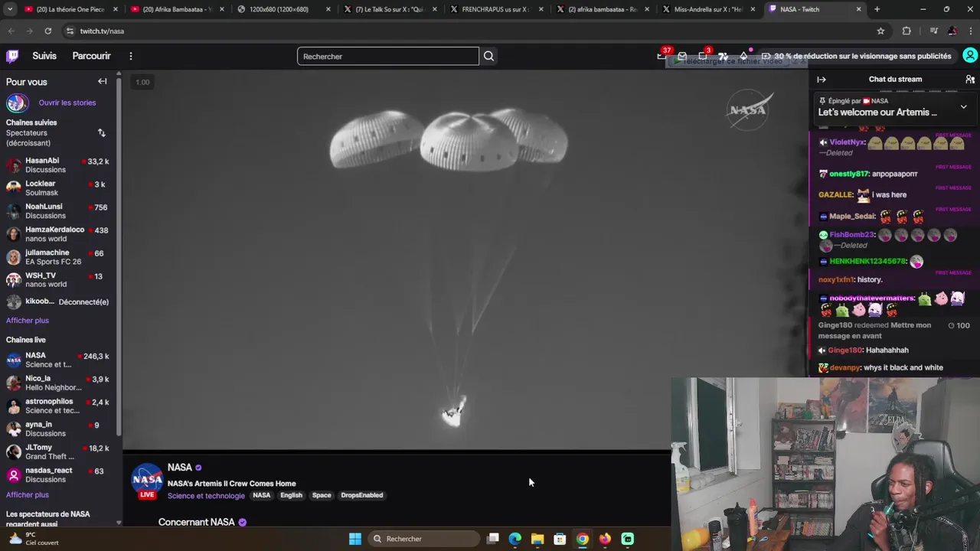Expand followed channels with first Afficher plus
The image size is (980, 551).
tap(28, 321)
